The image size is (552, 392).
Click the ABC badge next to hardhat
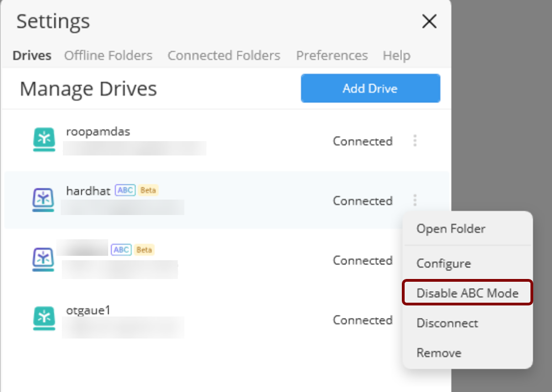pyautogui.click(x=125, y=190)
